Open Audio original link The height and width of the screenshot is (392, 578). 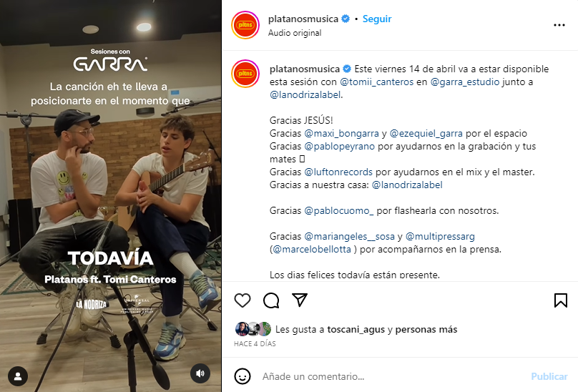coord(295,33)
